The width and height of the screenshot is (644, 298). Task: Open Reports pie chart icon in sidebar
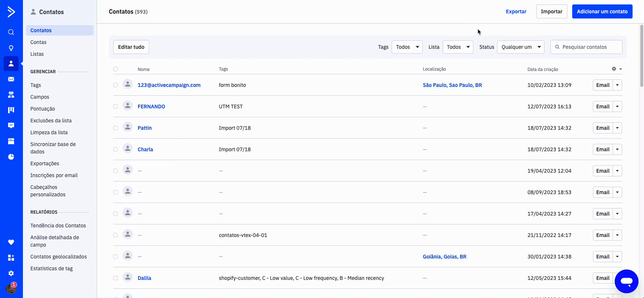click(11, 157)
